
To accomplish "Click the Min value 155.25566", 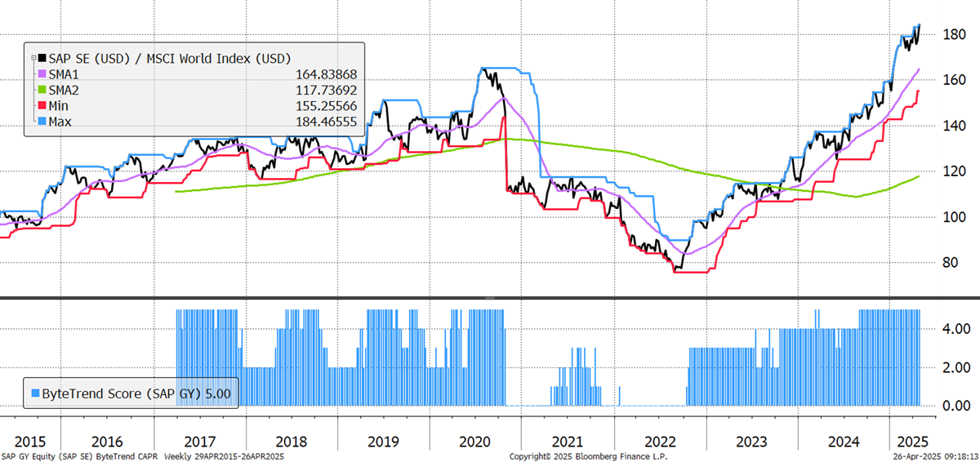I will 327,105.
